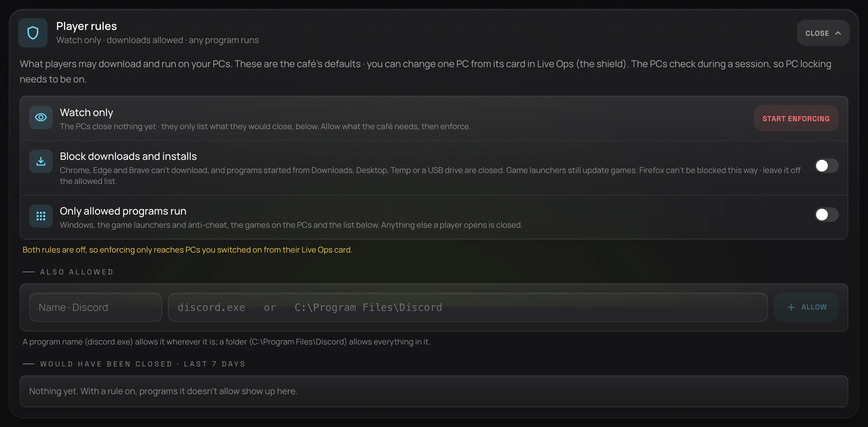Click the plus icon on Allow button
Viewport: 868px width, 427px height.
(x=791, y=307)
